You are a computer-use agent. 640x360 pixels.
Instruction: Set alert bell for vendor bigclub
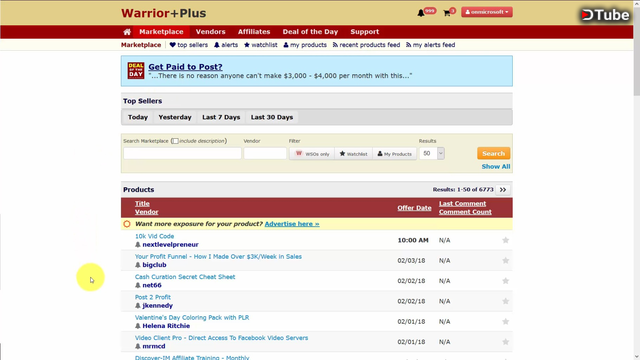coord(138,265)
